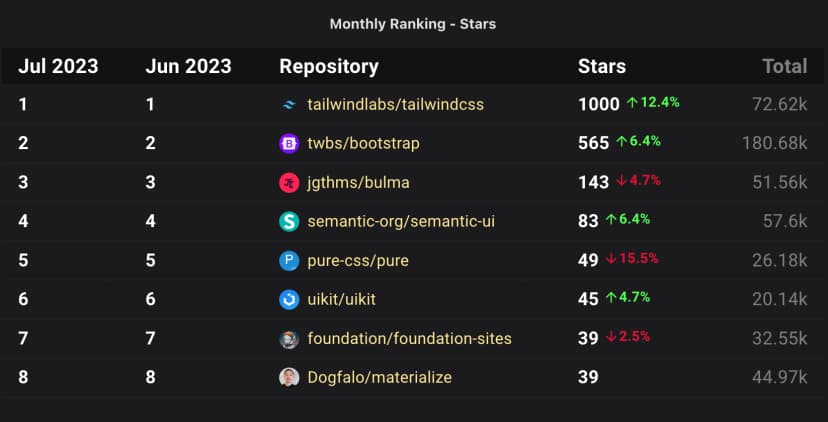The image size is (828, 422).
Task: Open tailwindlabs/tailwindcss repository link
Action: [x=396, y=105]
